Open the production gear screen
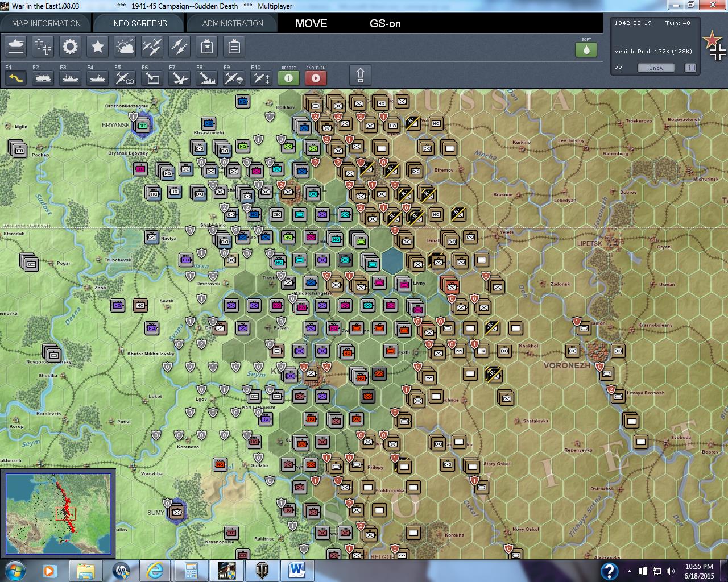728x582 pixels. 70,47
